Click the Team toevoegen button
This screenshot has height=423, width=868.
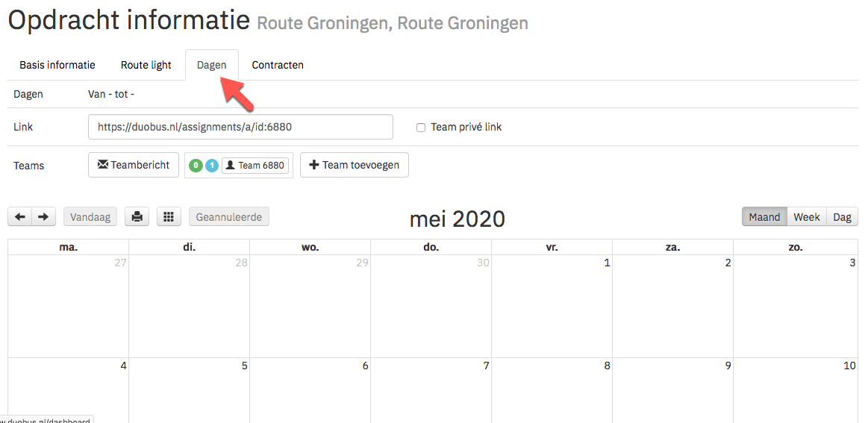pos(355,165)
